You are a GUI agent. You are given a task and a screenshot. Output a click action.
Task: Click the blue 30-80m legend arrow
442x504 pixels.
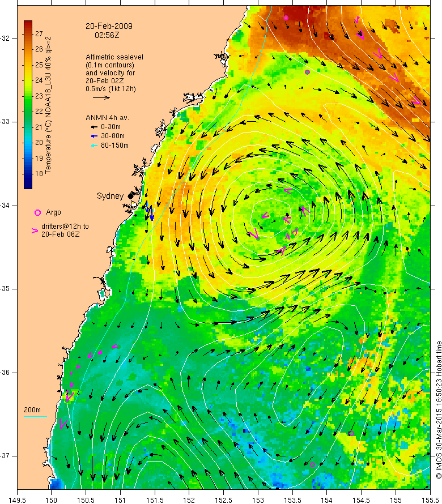94,136
